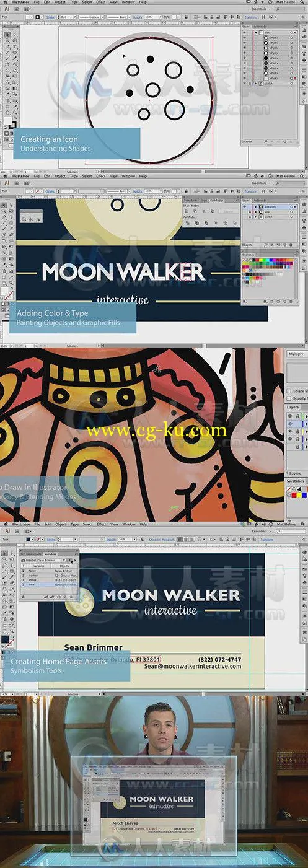Go to previous data set in Variables panel
Image resolution: width=308 pixels, height=868 pixels.
pos(69,560)
